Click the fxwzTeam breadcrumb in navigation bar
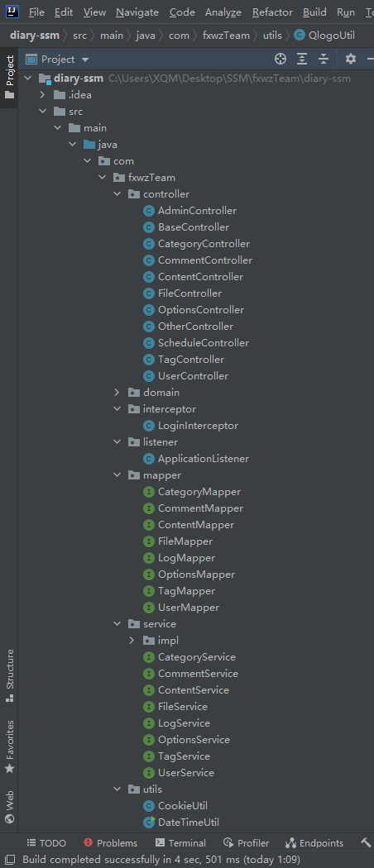 click(226, 36)
